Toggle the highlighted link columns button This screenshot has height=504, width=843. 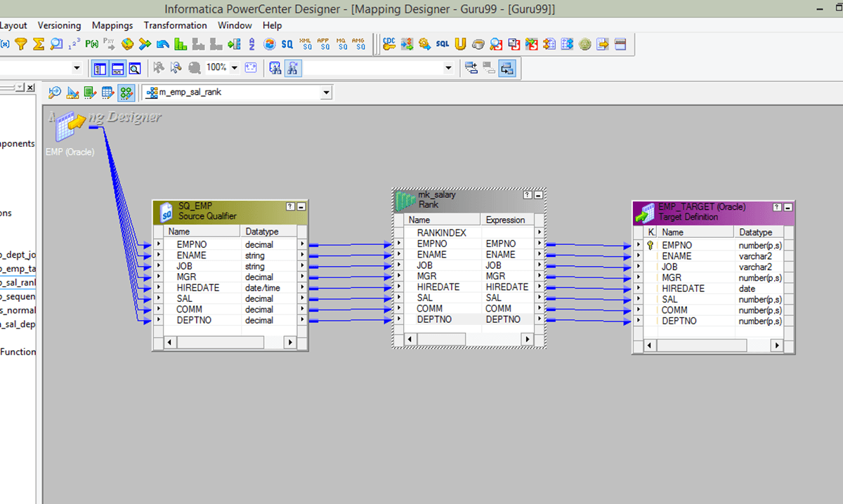coord(507,68)
